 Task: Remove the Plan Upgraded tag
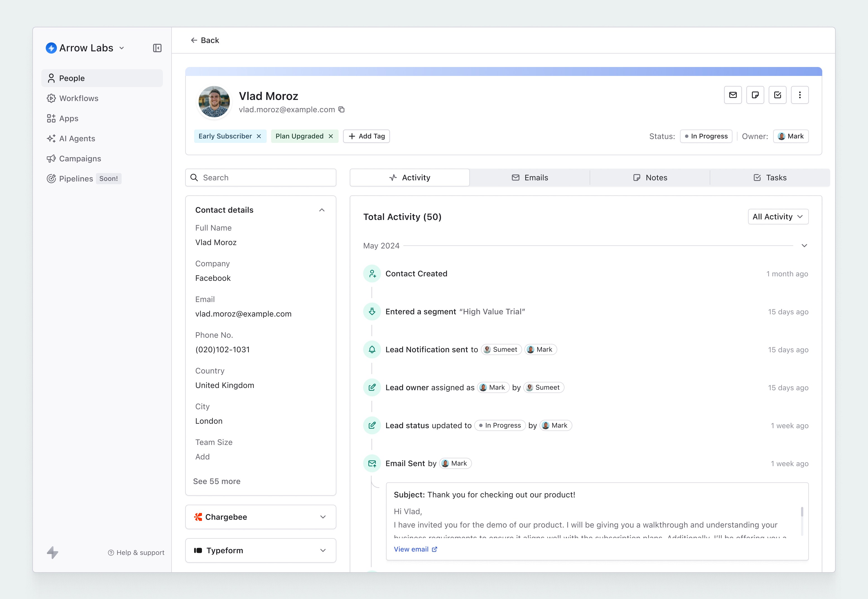[x=331, y=136]
